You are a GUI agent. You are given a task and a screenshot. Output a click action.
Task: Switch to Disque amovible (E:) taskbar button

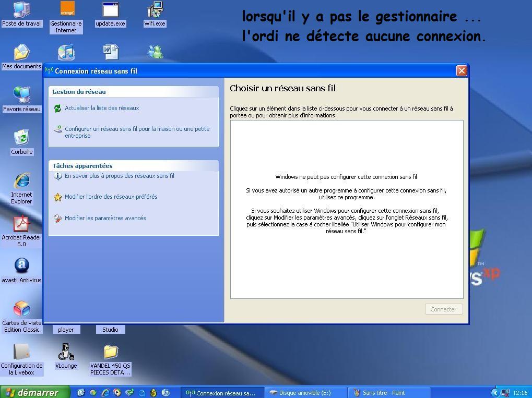coord(304,393)
